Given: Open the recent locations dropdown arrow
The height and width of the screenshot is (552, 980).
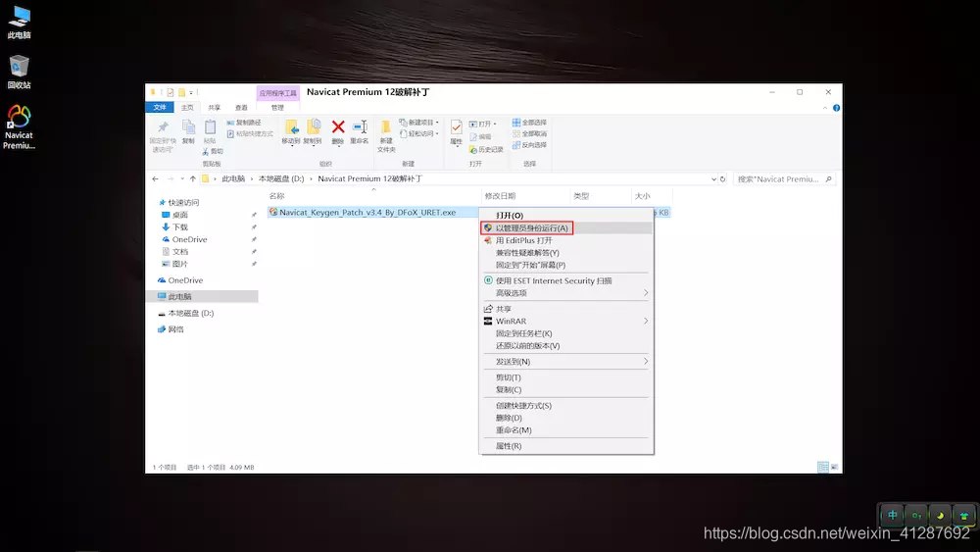Looking at the screenshot, I should tap(182, 178).
